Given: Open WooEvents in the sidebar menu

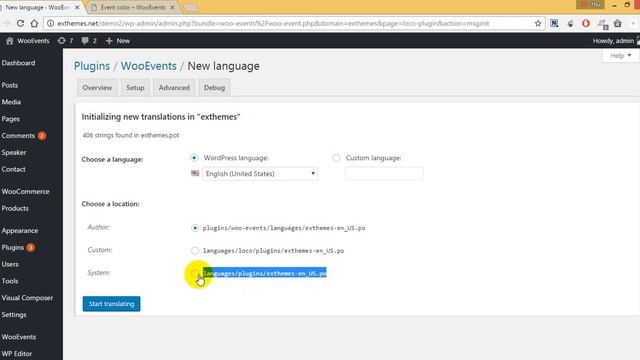Looking at the screenshot, I should (x=19, y=337).
